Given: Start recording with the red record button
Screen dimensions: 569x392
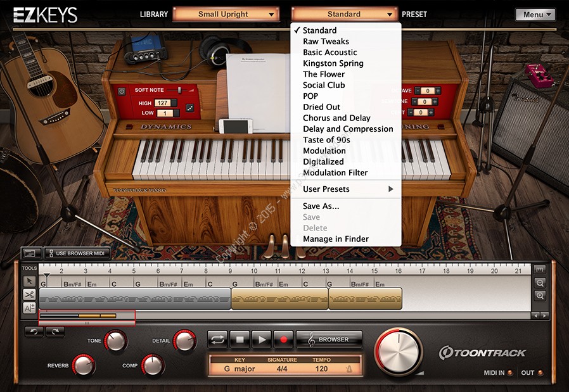Looking at the screenshot, I should 283,339.
